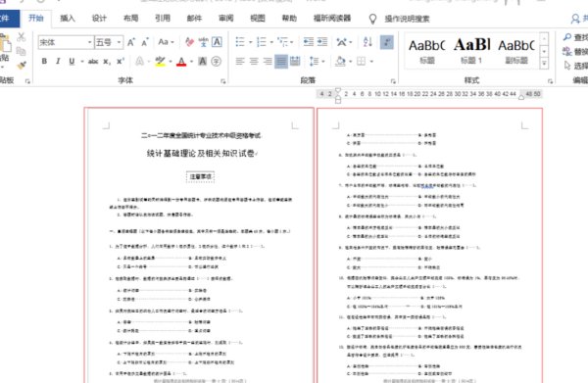Open the 视图 (View) tab
Screen dimensions: 588x383
[258, 18]
